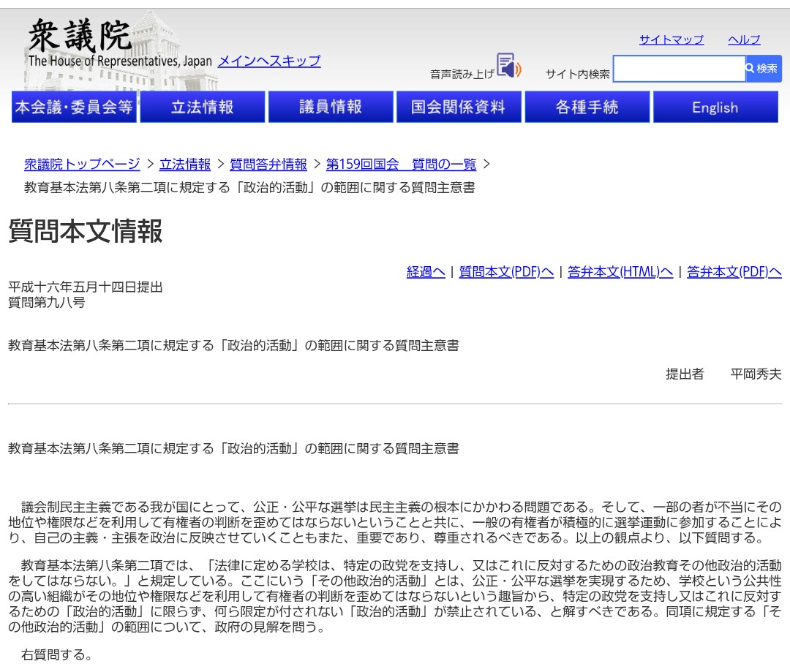Open the ヘルプ help link
This screenshot has height=672, width=790.
click(744, 39)
